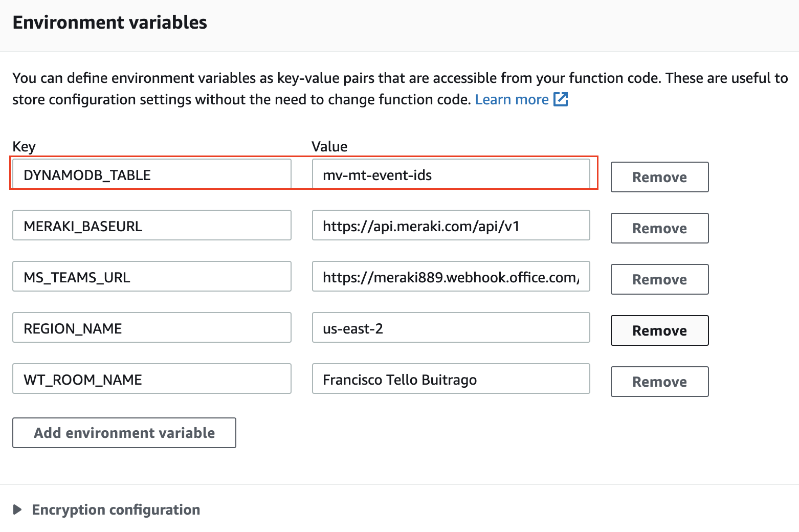This screenshot has width=799, height=532.
Task: Remove the MS_TEAMS_URL variable
Action: (x=659, y=279)
